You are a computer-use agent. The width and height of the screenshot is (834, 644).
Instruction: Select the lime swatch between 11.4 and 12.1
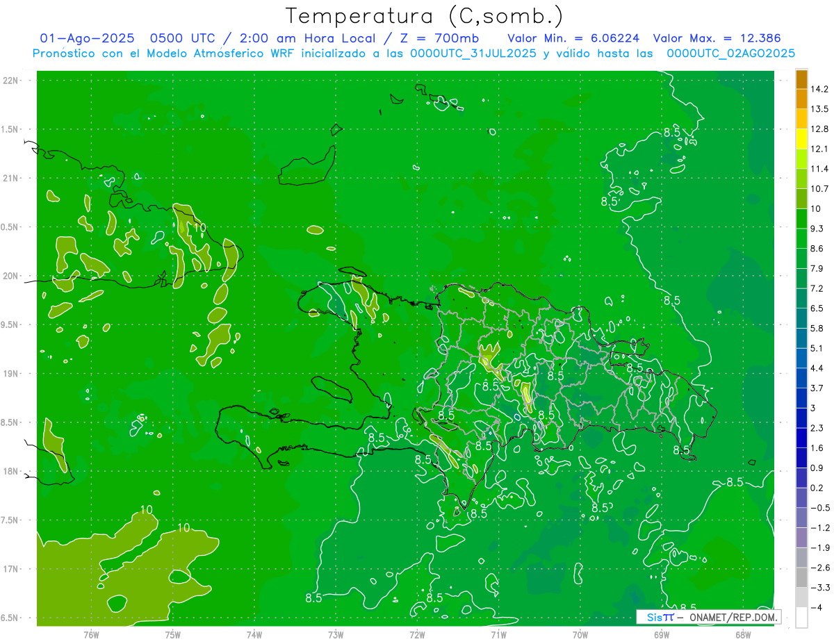coord(801,159)
